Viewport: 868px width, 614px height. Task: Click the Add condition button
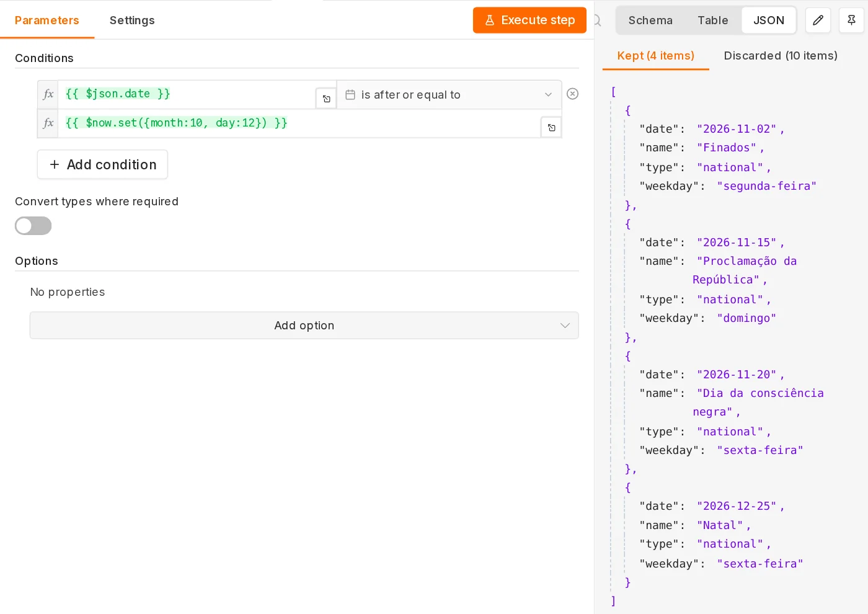click(102, 164)
